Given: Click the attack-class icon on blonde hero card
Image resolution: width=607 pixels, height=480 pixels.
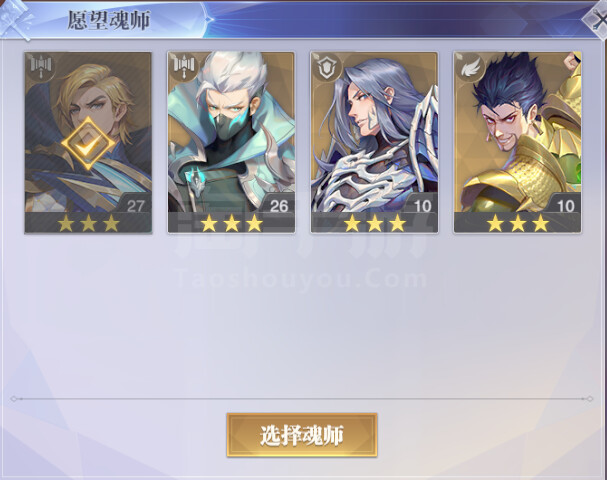Looking at the screenshot, I should point(40,67).
